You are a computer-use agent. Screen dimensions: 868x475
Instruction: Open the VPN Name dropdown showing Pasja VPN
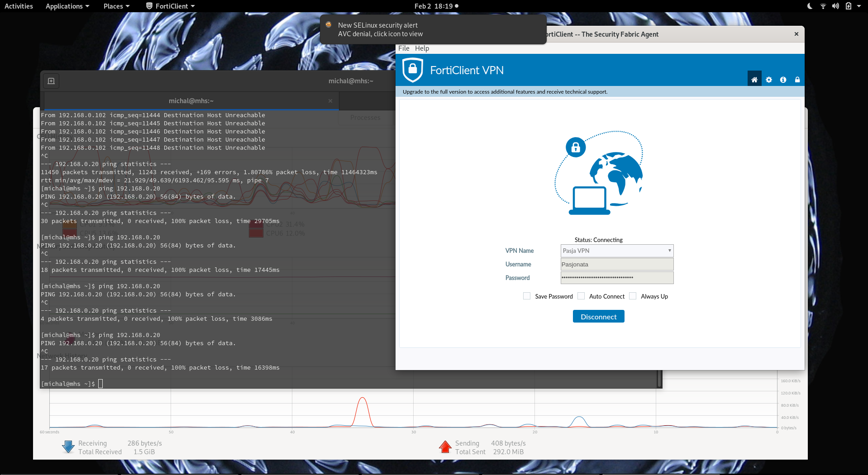tap(617, 251)
